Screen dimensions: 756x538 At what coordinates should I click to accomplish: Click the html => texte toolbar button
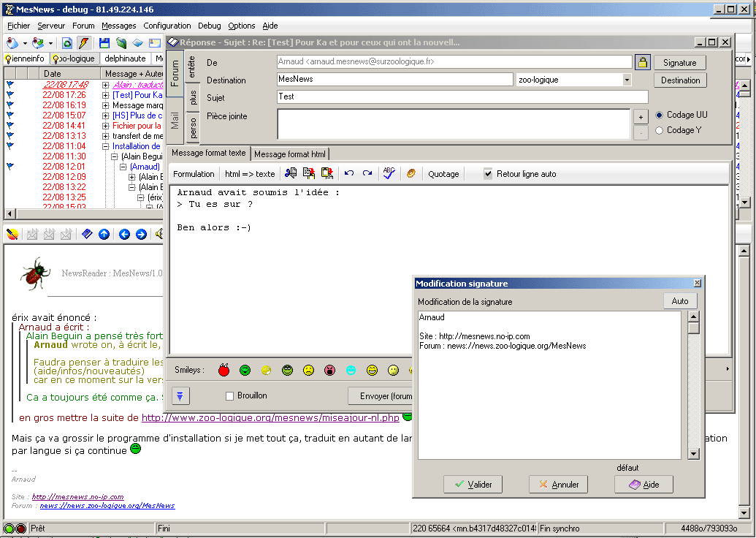pos(250,174)
